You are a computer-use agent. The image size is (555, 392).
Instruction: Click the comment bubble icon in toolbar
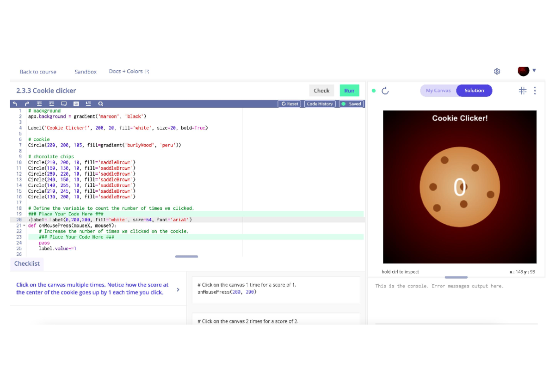click(64, 104)
